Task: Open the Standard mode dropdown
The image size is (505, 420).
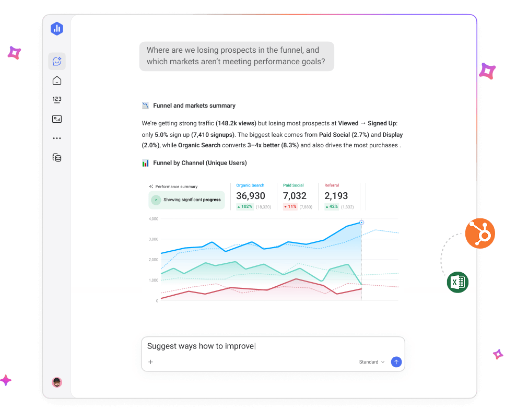Action: tap(371, 361)
